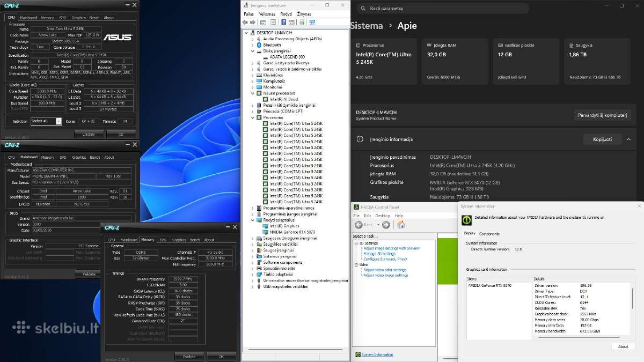Click the NVIDIA Control Panel title bar icon
The image size is (644, 362).
click(x=356, y=206)
